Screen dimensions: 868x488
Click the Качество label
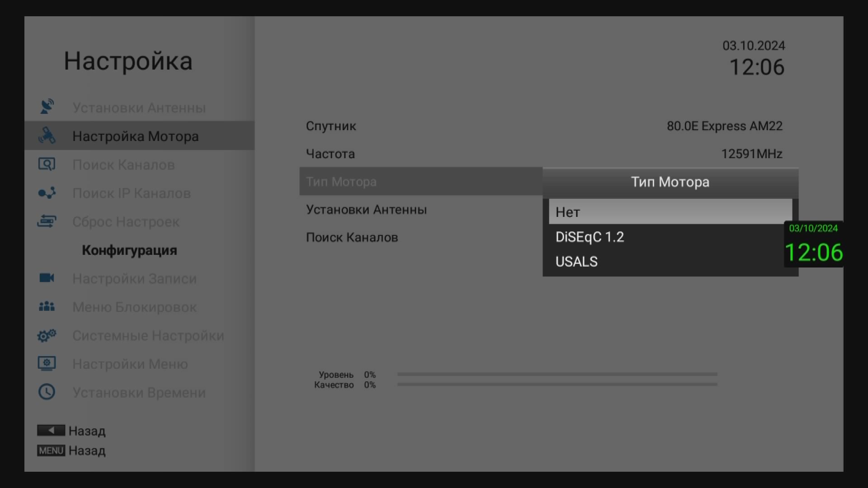point(334,385)
